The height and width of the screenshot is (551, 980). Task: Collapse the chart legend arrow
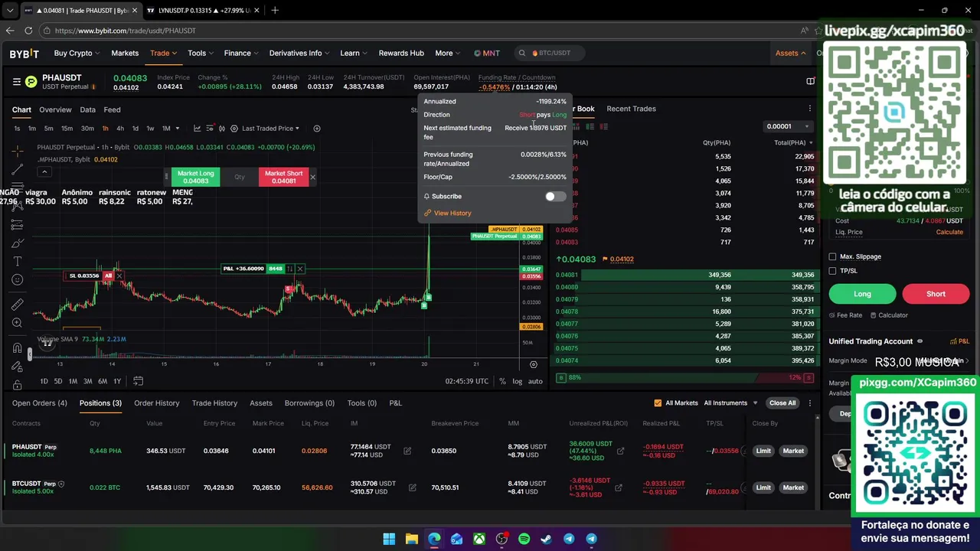44,171
